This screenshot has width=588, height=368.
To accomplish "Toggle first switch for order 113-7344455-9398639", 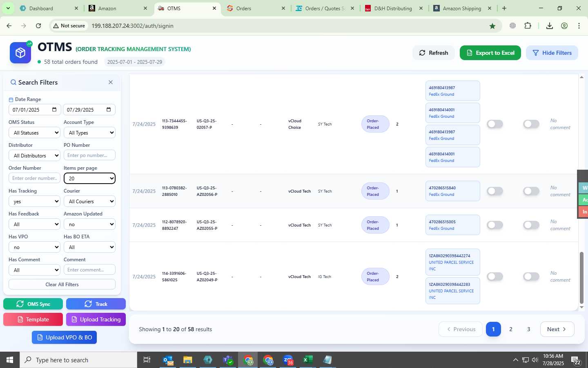I will click(x=495, y=124).
